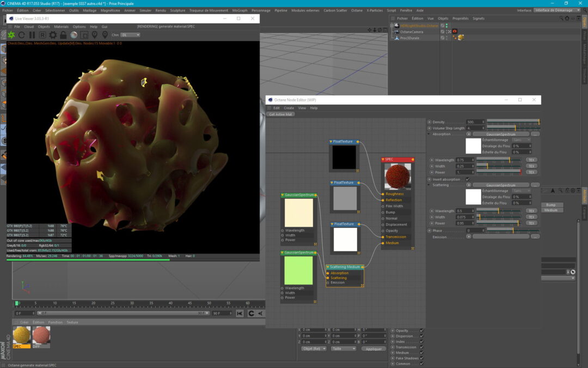Toggle the Dispersion checkbox
This screenshot has height=368, width=588.
pos(422,336)
